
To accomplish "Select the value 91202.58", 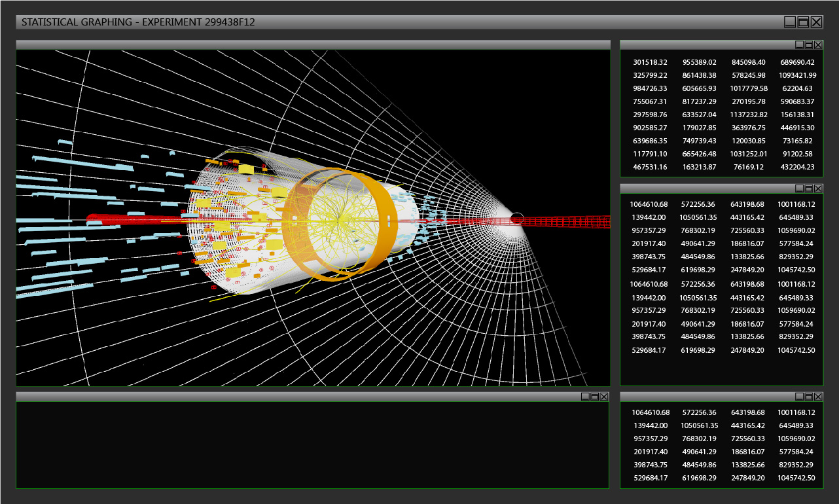I will [x=798, y=154].
